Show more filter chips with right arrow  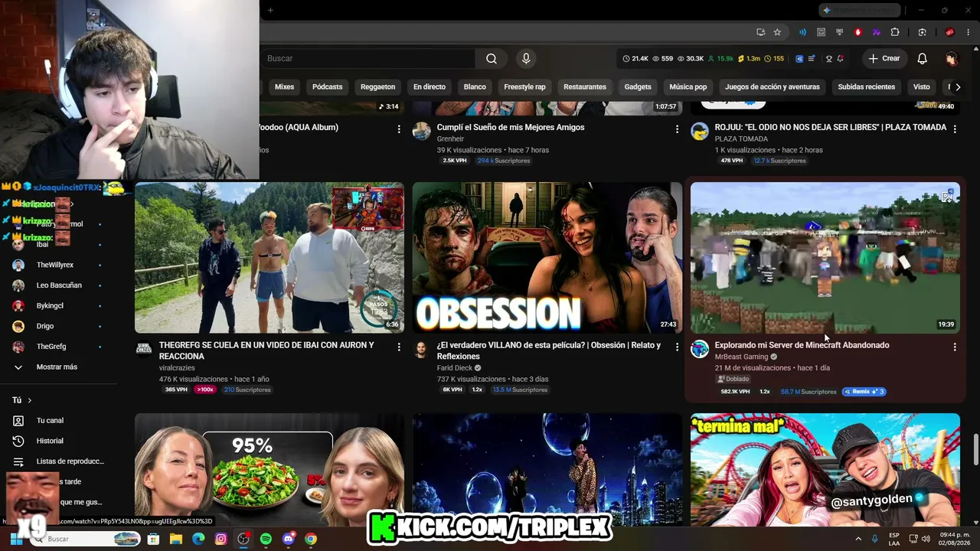pos(958,87)
